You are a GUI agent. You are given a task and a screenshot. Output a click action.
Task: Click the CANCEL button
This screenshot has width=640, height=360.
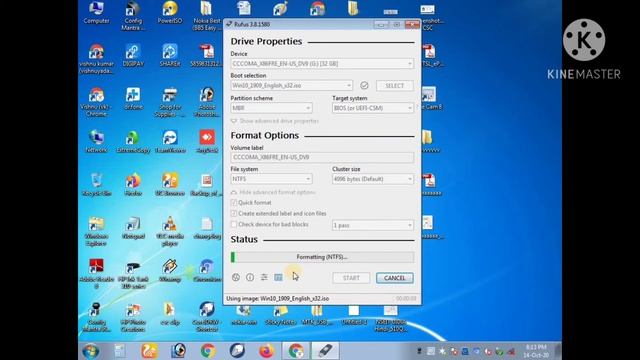(395, 278)
